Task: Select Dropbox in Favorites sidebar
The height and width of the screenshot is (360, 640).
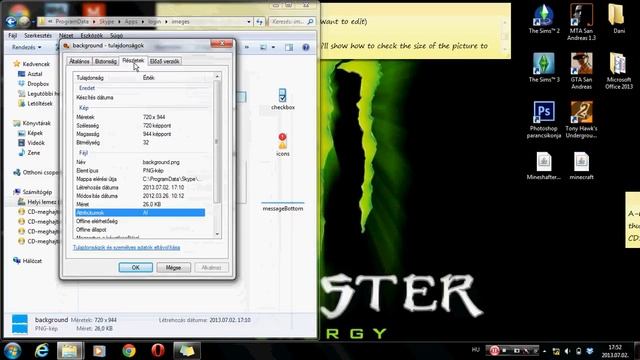Action: [38, 84]
